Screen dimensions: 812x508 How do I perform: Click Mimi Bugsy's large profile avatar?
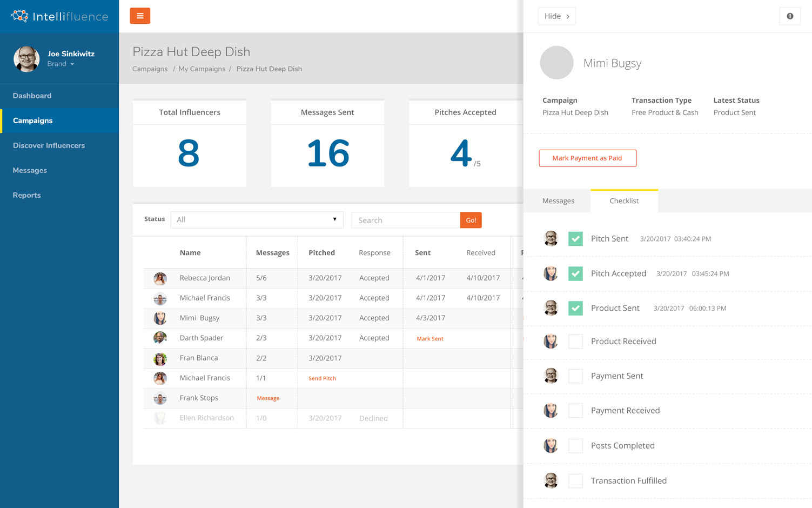click(x=556, y=63)
